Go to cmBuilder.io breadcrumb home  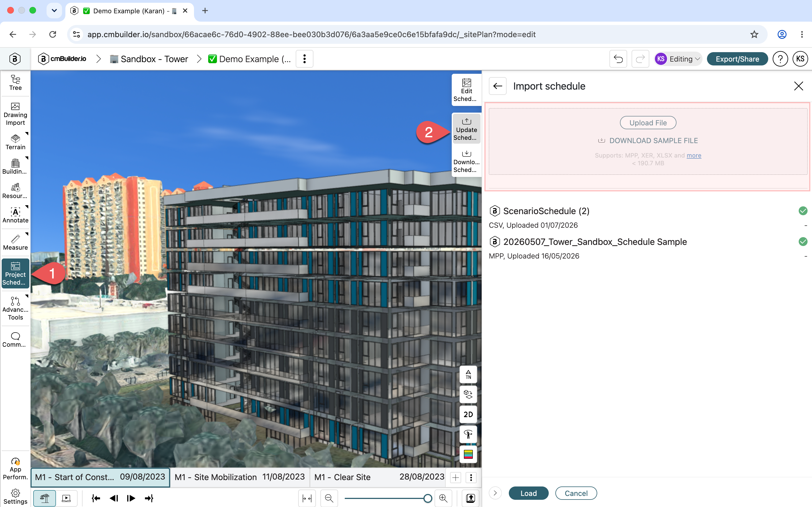[62, 59]
